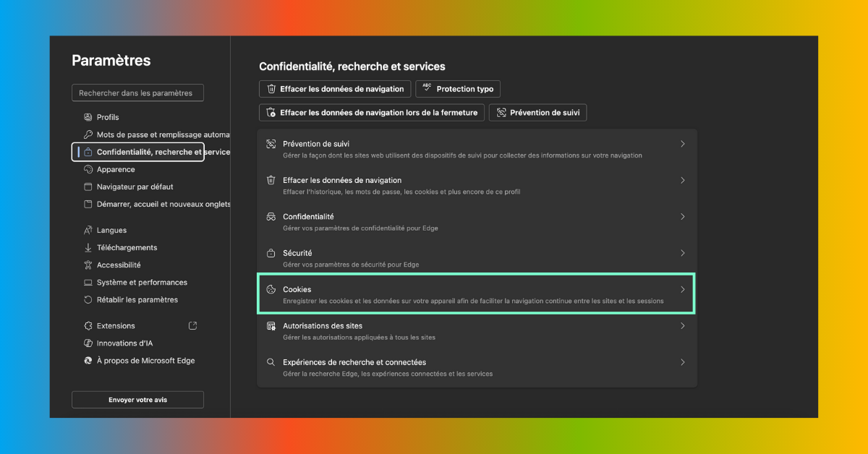Open Rétablir les paramètres section
This screenshot has width=868, height=454.
(x=137, y=299)
